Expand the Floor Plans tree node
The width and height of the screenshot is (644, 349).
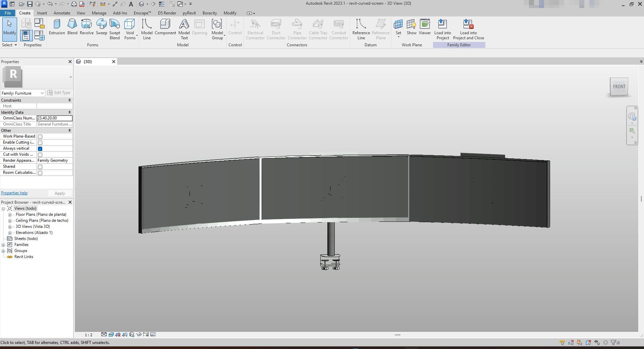[10, 214]
